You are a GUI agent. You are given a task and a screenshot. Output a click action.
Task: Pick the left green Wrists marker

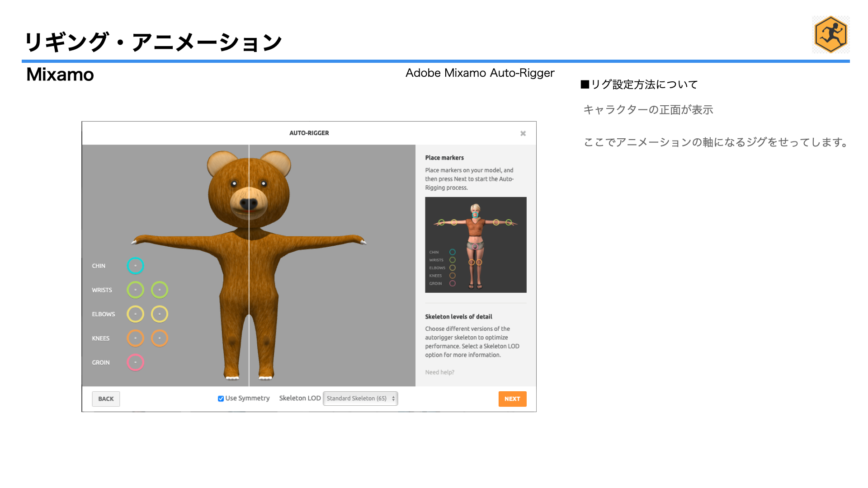click(x=135, y=290)
